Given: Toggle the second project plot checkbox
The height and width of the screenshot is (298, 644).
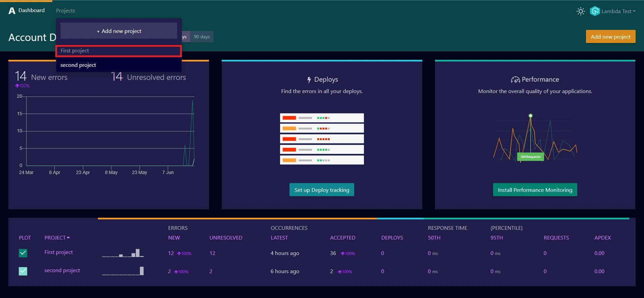Looking at the screenshot, I should pyautogui.click(x=23, y=271).
